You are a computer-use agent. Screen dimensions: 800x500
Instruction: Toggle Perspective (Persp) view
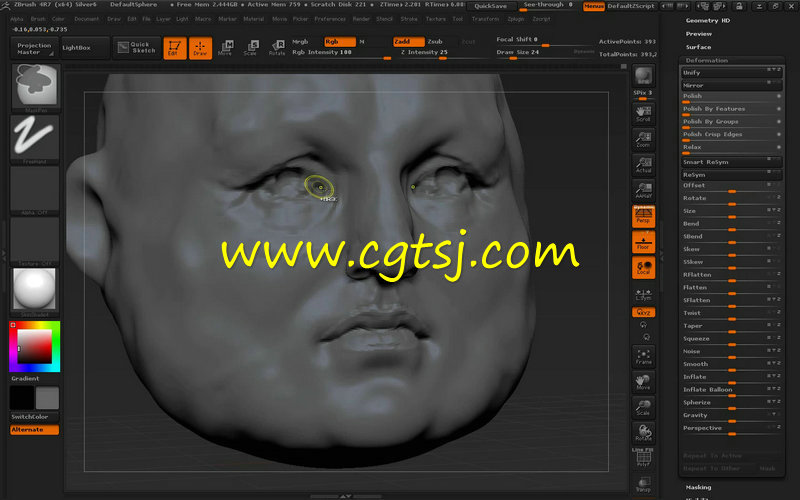pyautogui.click(x=643, y=216)
